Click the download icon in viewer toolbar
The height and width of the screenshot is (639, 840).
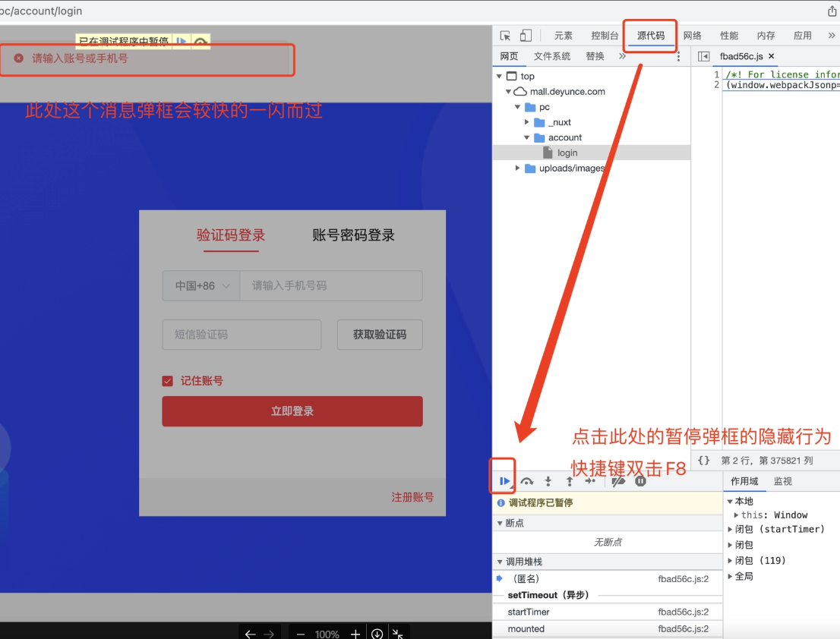pyautogui.click(x=377, y=634)
